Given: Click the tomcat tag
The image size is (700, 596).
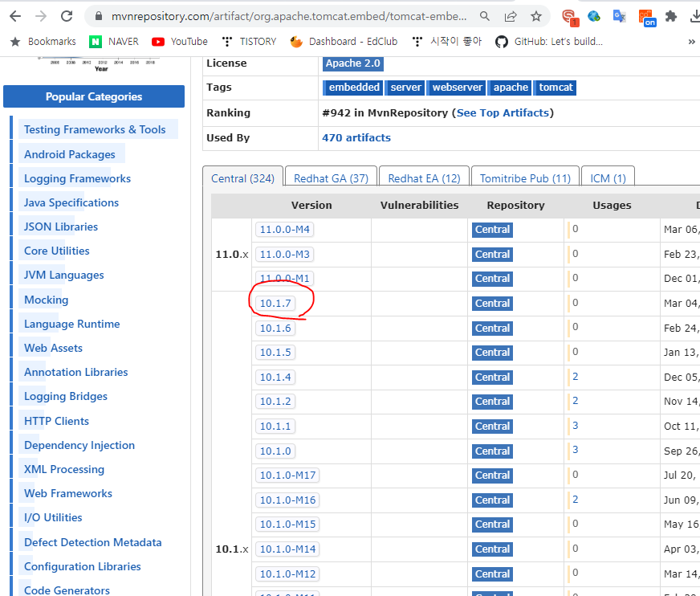Looking at the screenshot, I should pyautogui.click(x=556, y=87).
